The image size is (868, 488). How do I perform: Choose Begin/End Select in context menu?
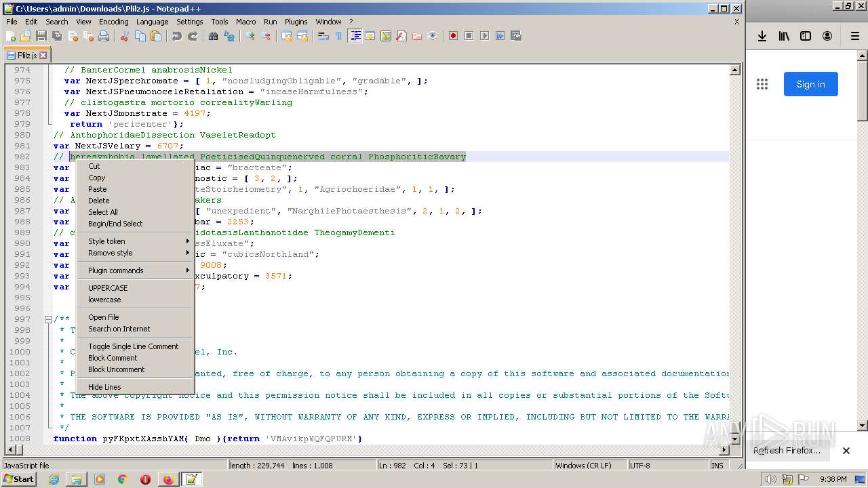tap(135, 224)
